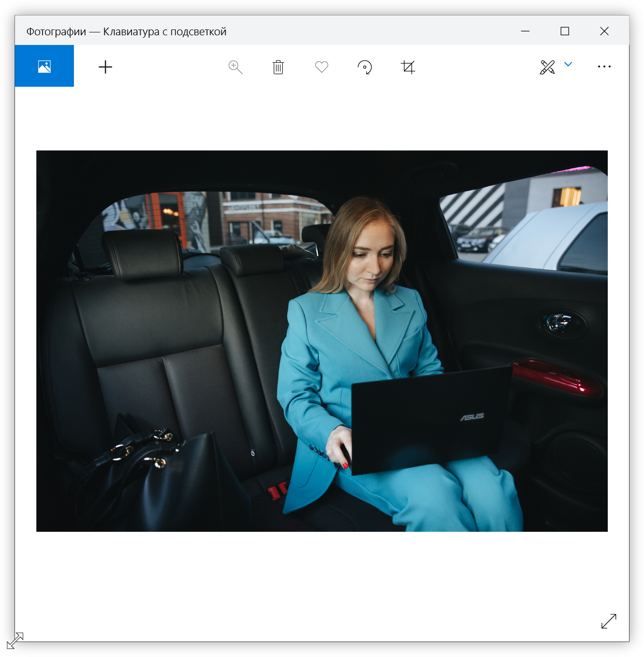Open the collection view image icon
This screenshot has height=657, width=644.
[x=44, y=66]
